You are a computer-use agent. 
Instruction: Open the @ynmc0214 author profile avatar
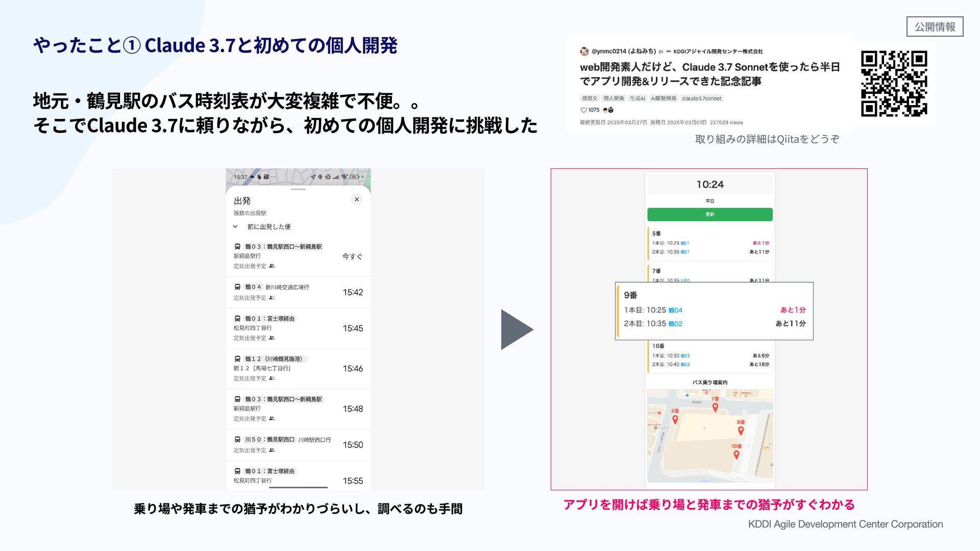click(x=584, y=52)
